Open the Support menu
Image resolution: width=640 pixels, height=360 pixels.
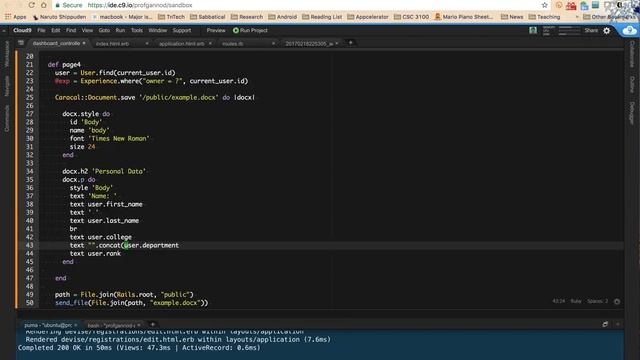(182, 30)
